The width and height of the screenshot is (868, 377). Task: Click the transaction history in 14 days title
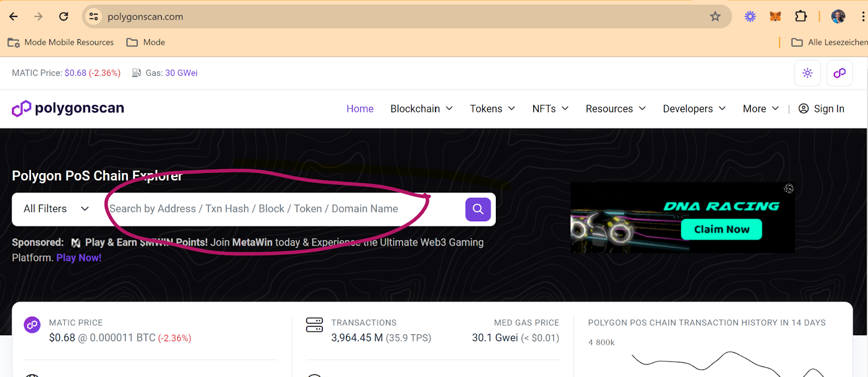coord(707,323)
